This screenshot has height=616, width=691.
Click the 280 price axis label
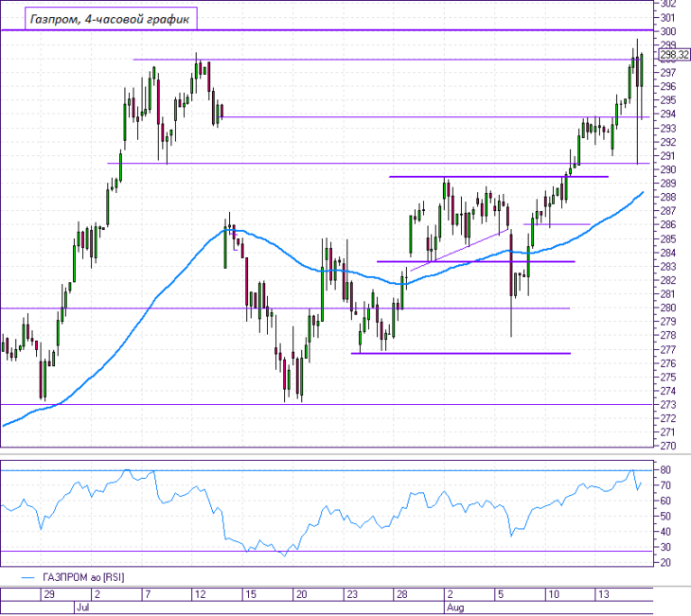[x=668, y=308]
